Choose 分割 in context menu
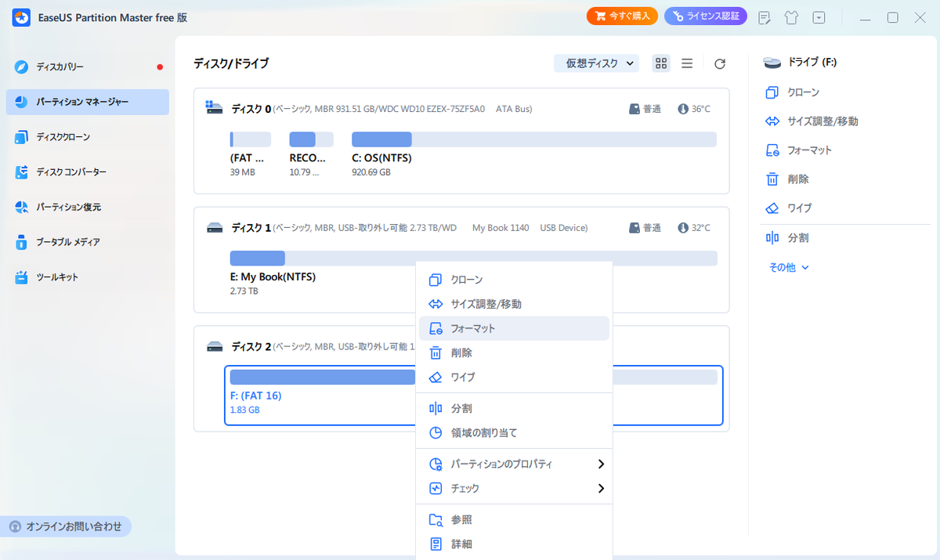This screenshot has width=940, height=560. click(x=514, y=409)
